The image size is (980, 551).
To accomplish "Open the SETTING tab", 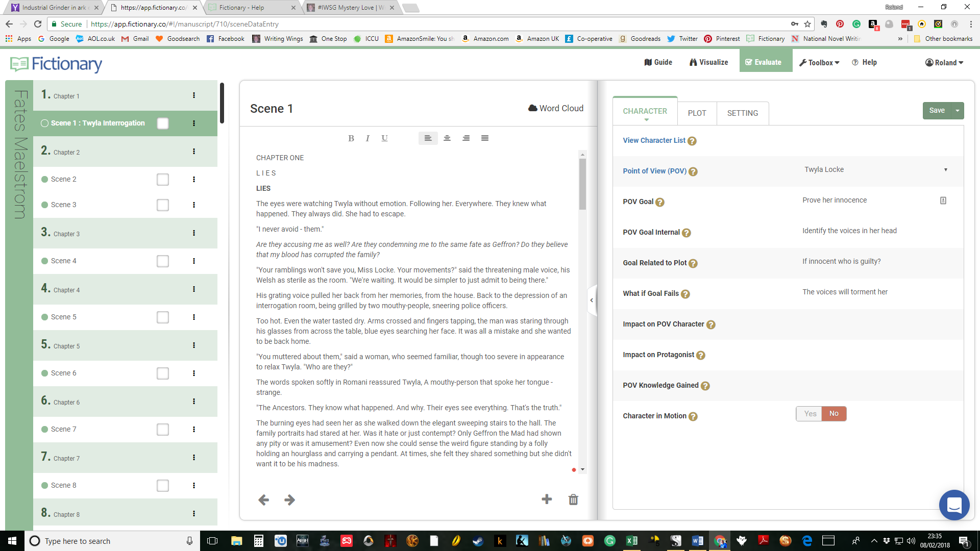I will click(x=742, y=113).
